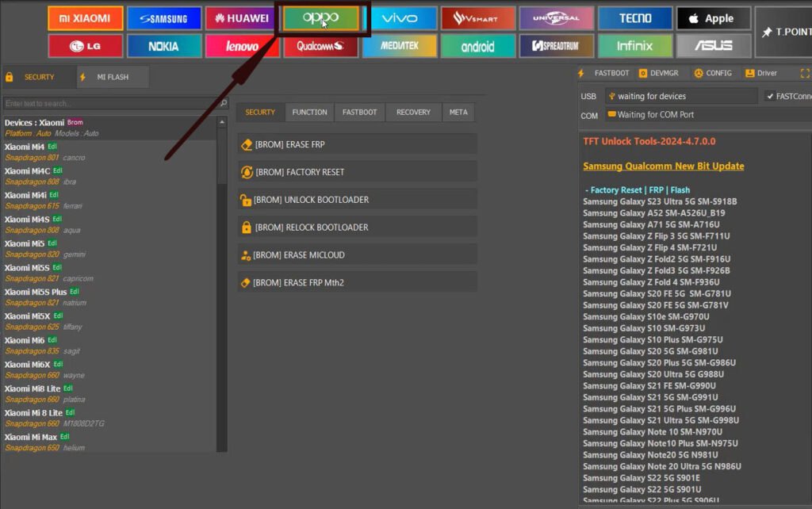Run [BROM] UNLOCK BOOTLOADER
Screen dimensions: 812x509
357,200
